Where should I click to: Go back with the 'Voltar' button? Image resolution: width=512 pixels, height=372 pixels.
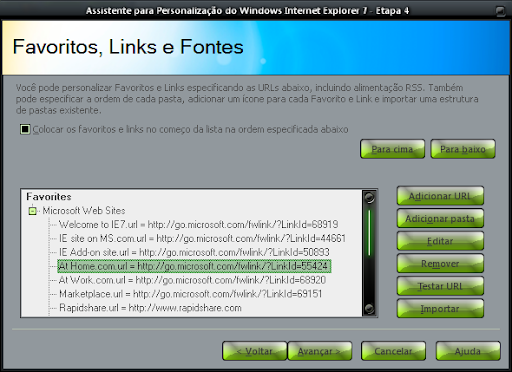pos(255,351)
